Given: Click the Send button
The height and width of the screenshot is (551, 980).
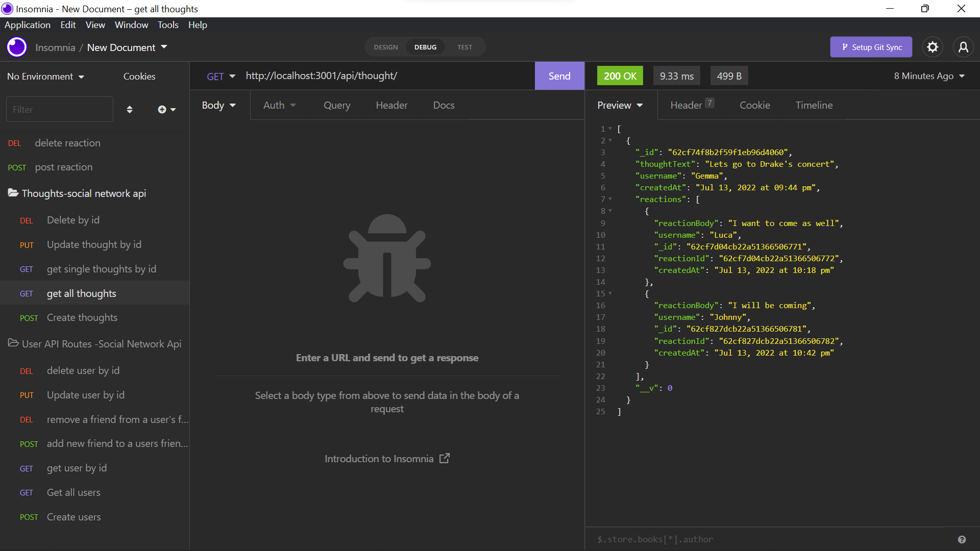Looking at the screenshot, I should coord(559,76).
